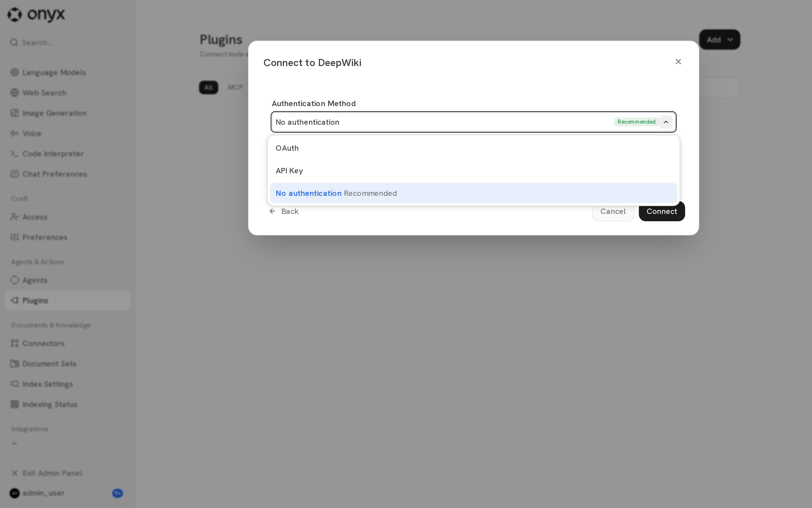Click the Code Interpreter terminal icon
Screen dimensions: 812x508
pyautogui.click(x=14, y=154)
